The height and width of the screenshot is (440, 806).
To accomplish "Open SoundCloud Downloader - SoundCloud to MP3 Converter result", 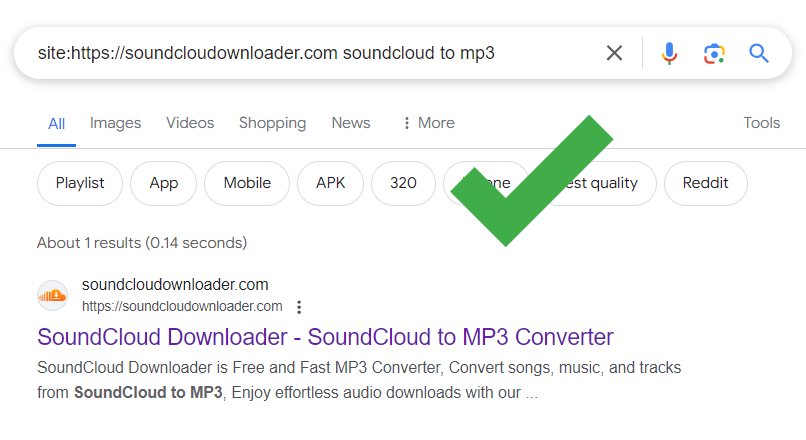I will [x=325, y=336].
